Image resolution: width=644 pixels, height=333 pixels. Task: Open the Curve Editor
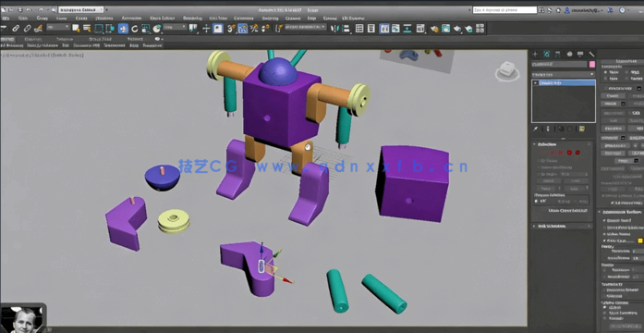click(x=396, y=29)
